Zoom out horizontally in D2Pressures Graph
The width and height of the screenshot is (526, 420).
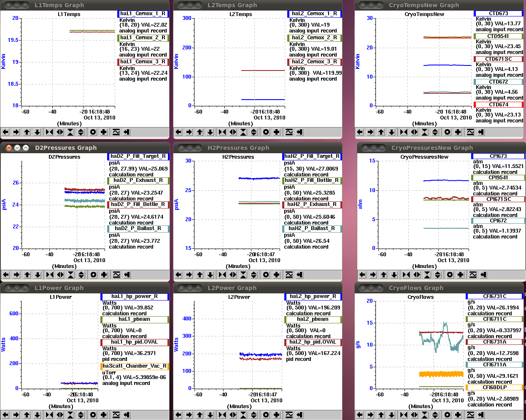(x=60, y=275)
